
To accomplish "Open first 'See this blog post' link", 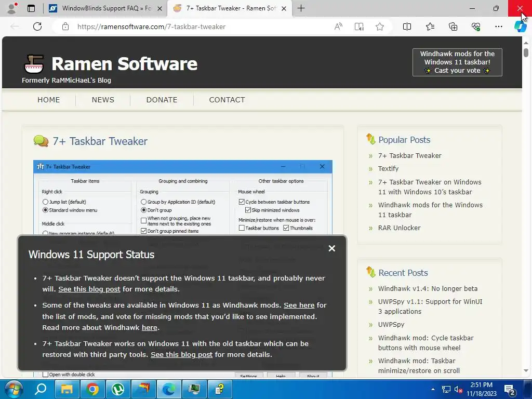I will (x=89, y=289).
